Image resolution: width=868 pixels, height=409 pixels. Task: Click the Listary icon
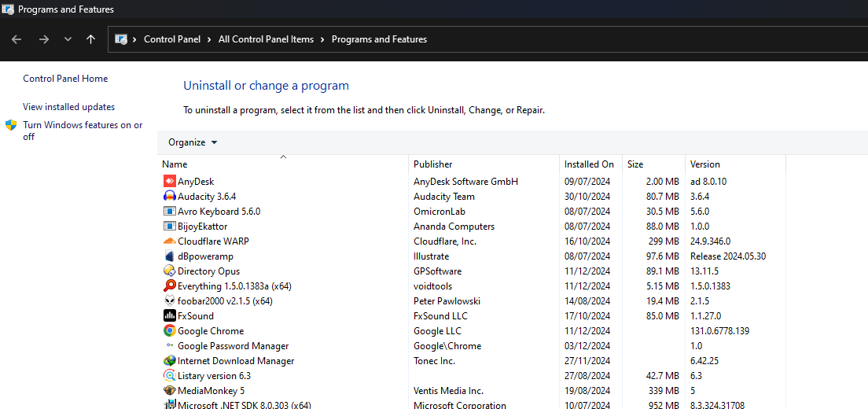pos(169,376)
